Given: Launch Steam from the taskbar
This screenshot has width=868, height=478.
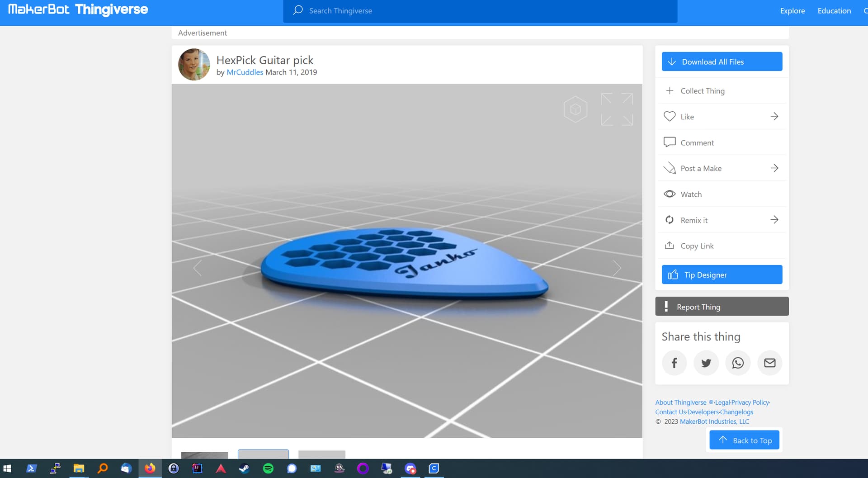Looking at the screenshot, I should (244, 469).
